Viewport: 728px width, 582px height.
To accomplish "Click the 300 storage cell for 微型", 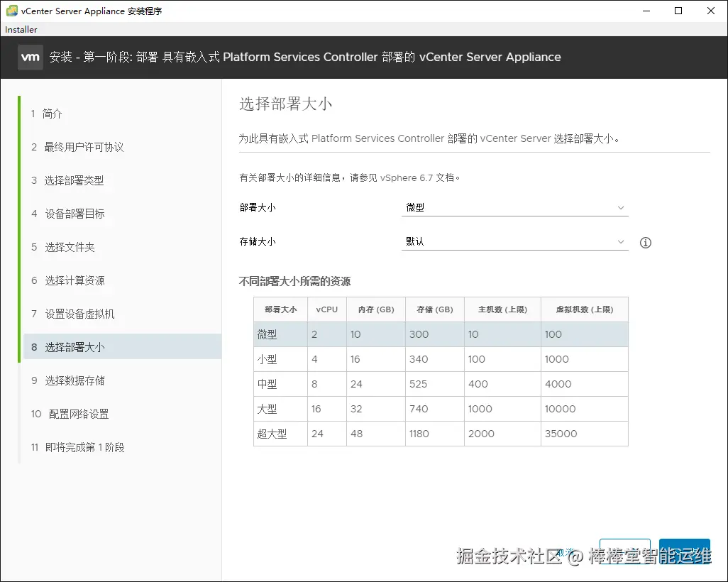I will click(x=435, y=334).
